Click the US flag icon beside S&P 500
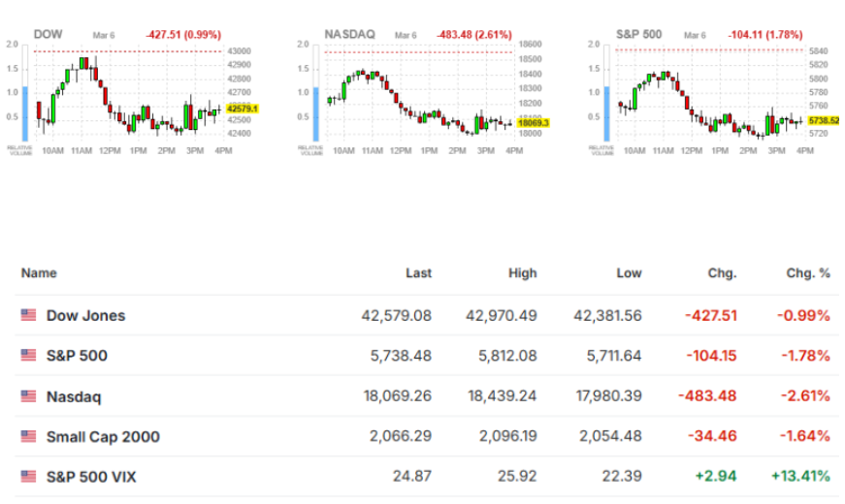 coord(28,355)
